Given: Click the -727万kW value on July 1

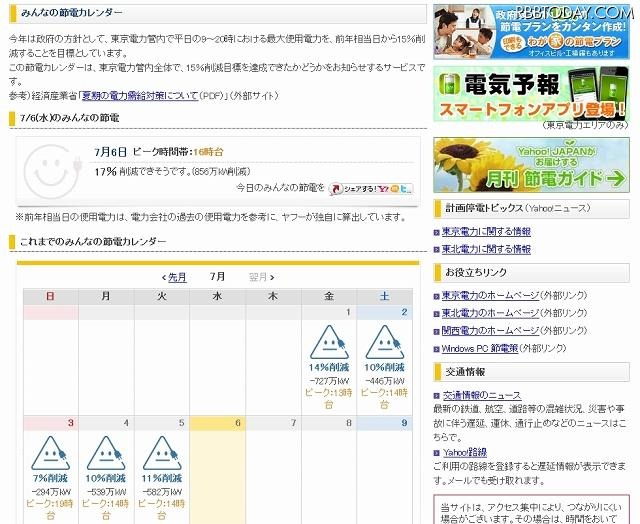Looking at the screenshot, I should (329, 381).
